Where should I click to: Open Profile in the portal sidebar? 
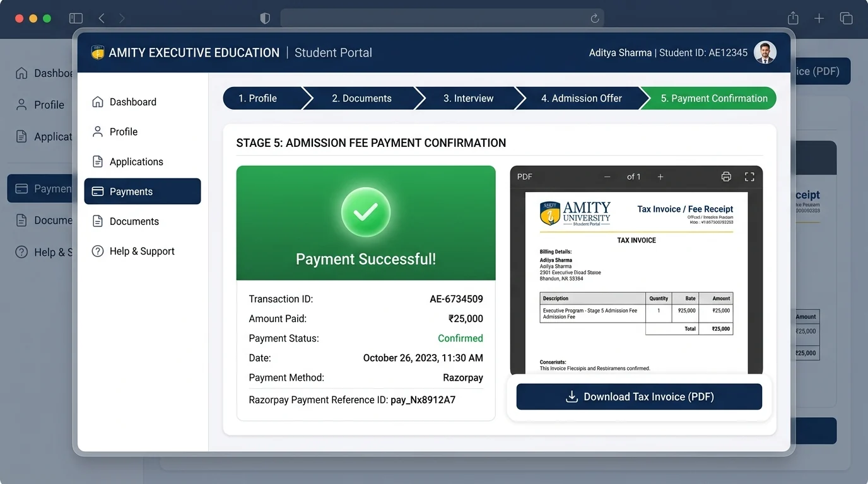tap(142, 132)
